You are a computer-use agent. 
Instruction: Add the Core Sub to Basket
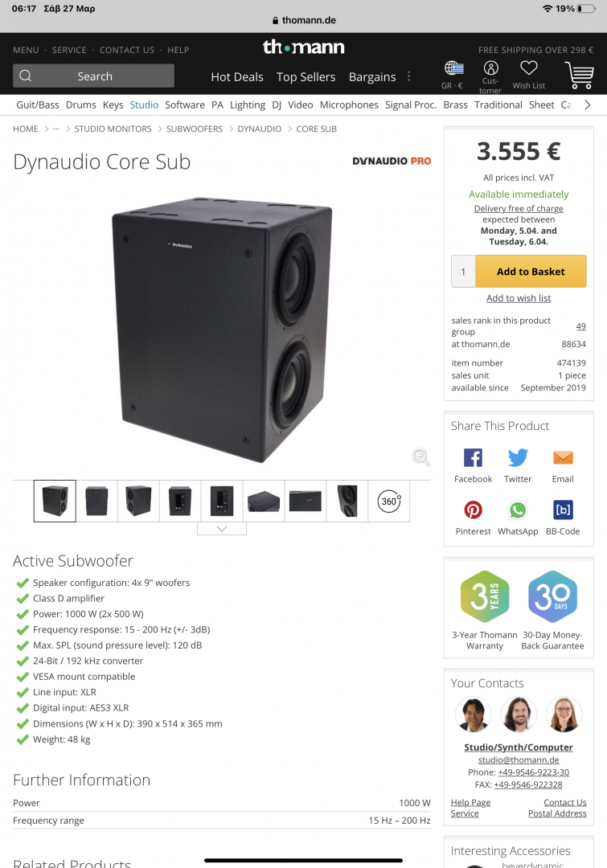pyautogui.click(x=531, y=272)
